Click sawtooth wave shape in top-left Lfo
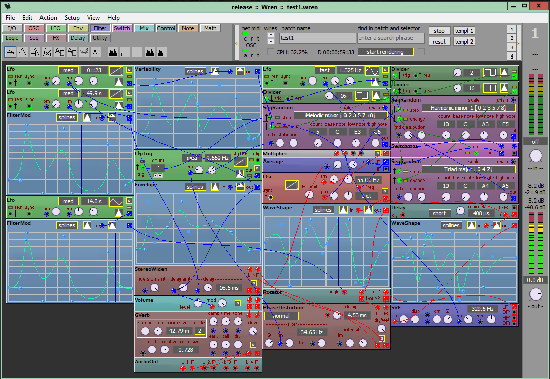550x379 pixels. (116, 71)
